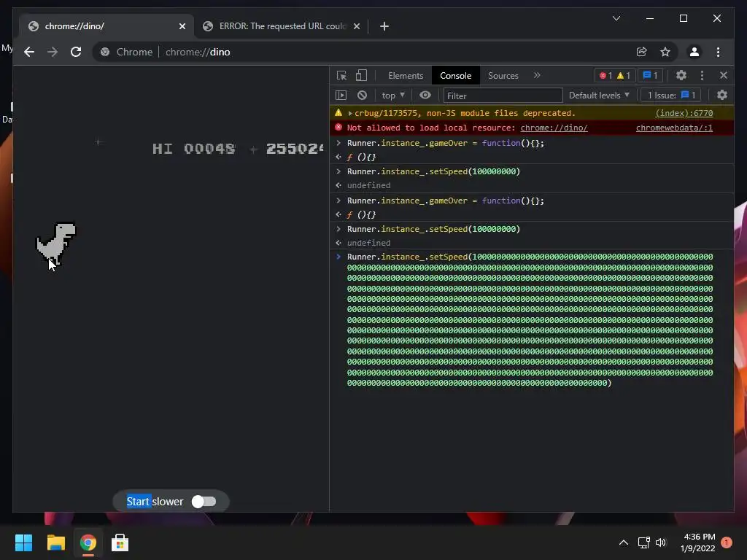Image resolution: width=747 pixels, height=560 pixels.
Task: Click the T-Rex dinosaur in the game
Action: (56, 244)
